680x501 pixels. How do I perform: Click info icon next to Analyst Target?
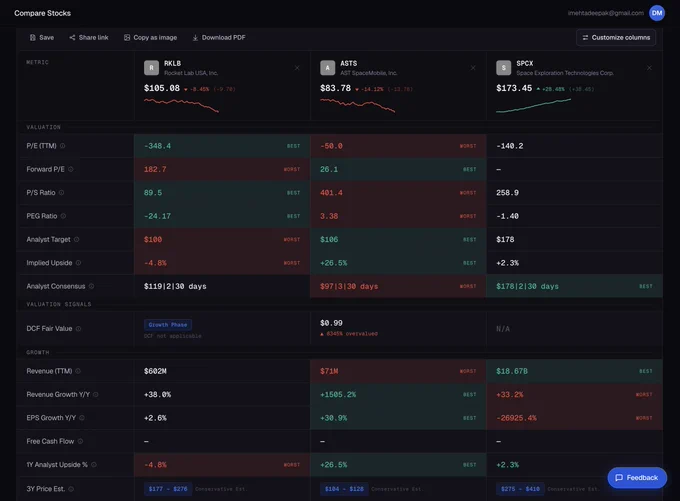pos(76,239)
